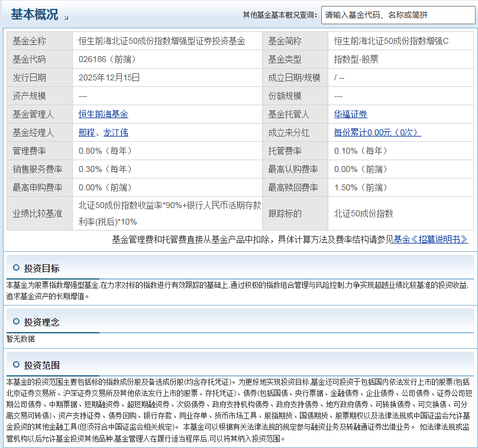Click the 基金托管人 label cell
This screenshot has width=478, height=448.
(x=295, y=114)
